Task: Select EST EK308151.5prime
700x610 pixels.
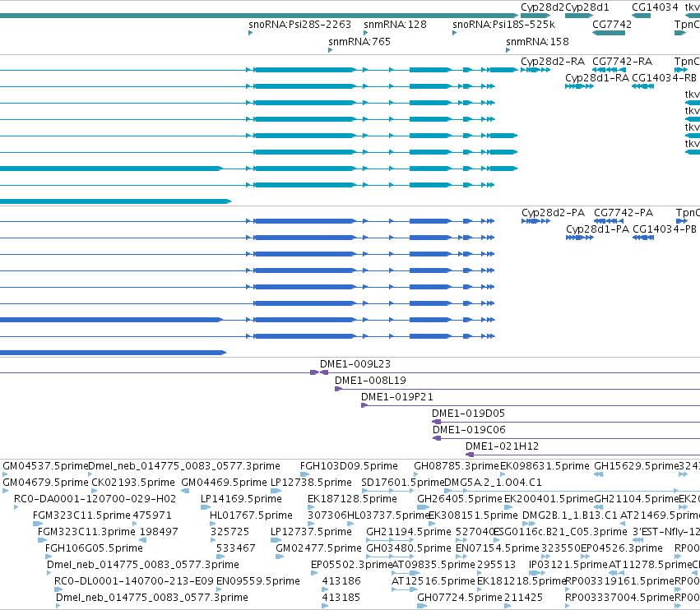Action: coord(473,515)
